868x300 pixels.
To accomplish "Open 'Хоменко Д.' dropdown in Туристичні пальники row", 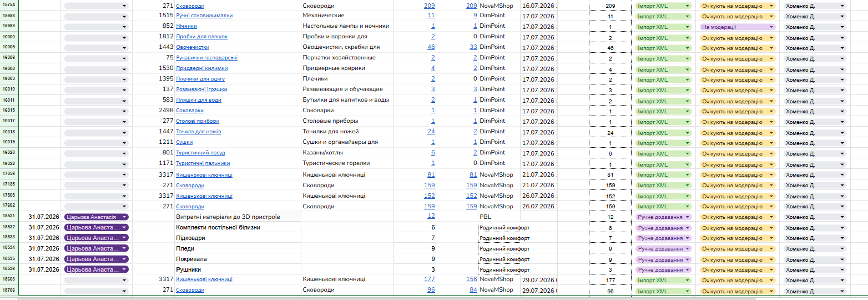I will pos(814,164).
